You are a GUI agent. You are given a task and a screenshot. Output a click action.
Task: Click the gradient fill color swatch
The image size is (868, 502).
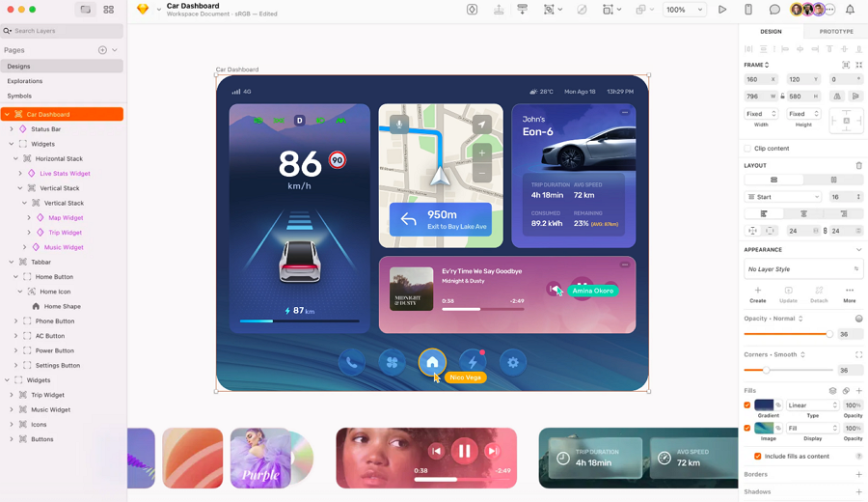[x=764, y=405]
